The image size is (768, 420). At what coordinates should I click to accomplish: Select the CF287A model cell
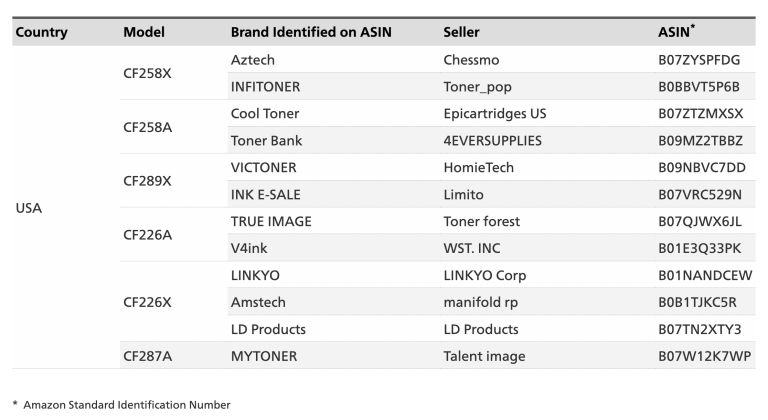click(x=147, y=355)
